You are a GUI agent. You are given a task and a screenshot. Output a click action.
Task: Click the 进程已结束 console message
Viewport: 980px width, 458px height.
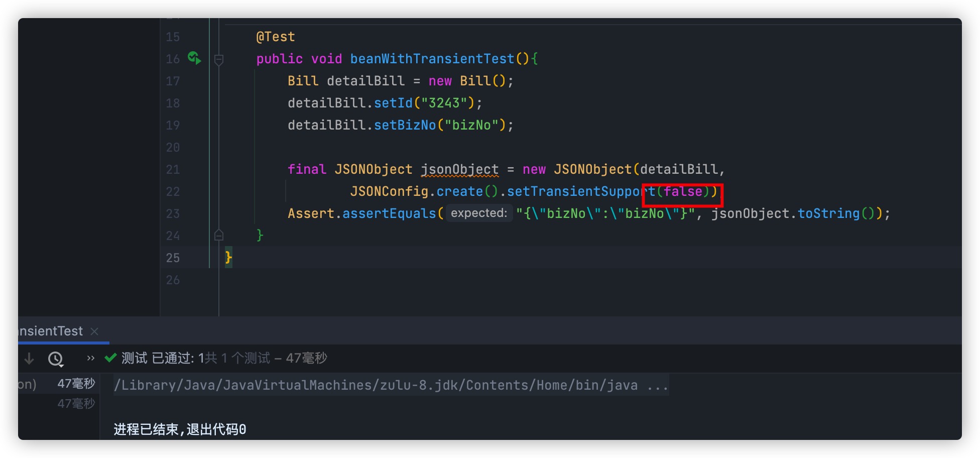[x=179, y=429]
